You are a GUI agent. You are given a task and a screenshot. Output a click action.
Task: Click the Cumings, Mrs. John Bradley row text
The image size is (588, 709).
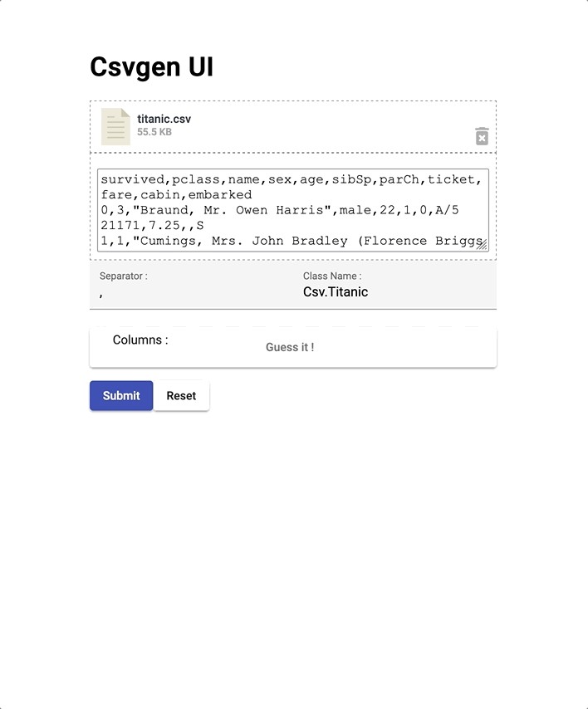pos(291,241)
